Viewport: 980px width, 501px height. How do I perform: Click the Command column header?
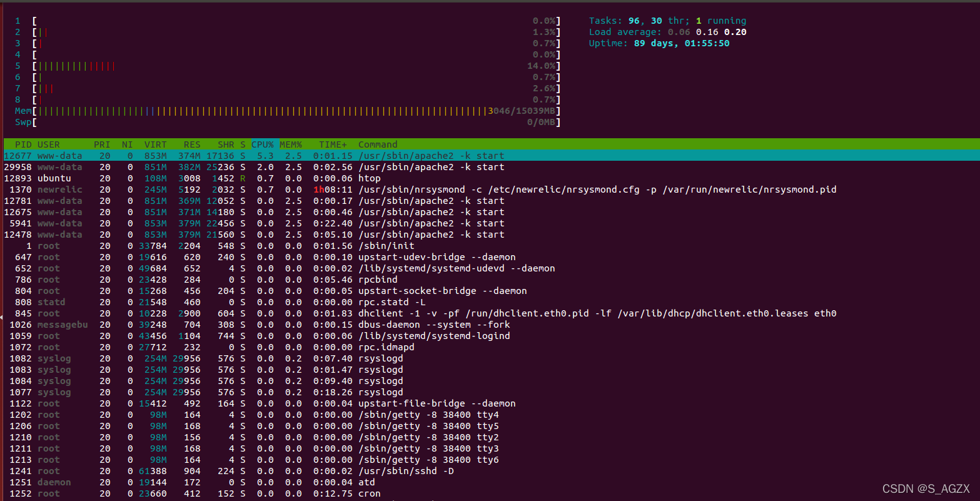378,144
